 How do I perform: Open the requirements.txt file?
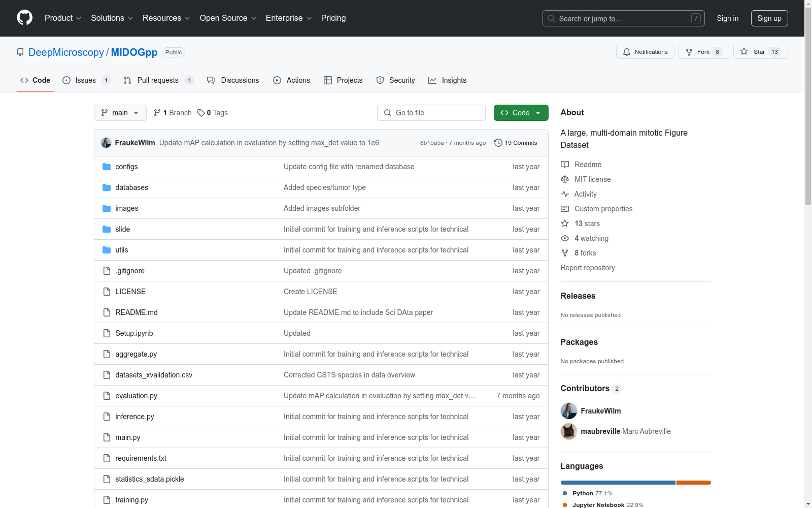coord(141,458)
